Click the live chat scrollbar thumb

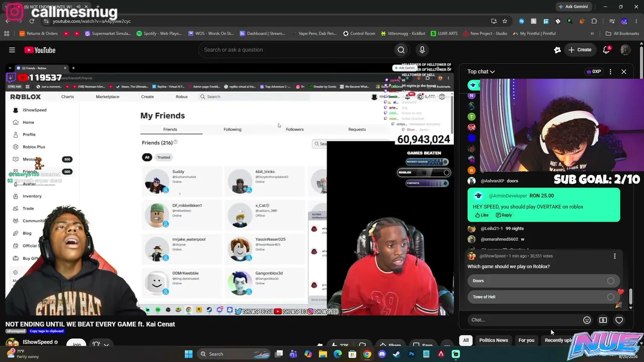coord(630,297)
